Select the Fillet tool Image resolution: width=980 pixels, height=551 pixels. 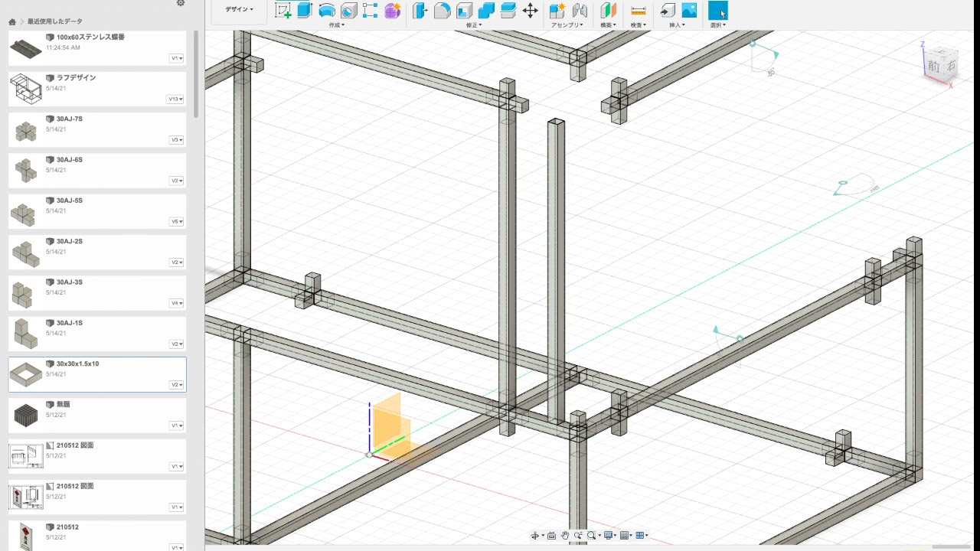coord(442,11)
